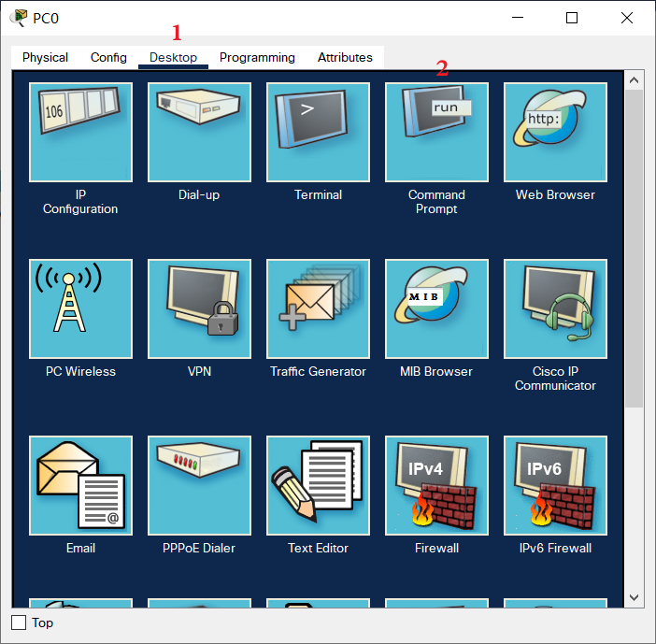Open the PC Wireless utility
Screen dimensions: 656x644
point(80,308)
